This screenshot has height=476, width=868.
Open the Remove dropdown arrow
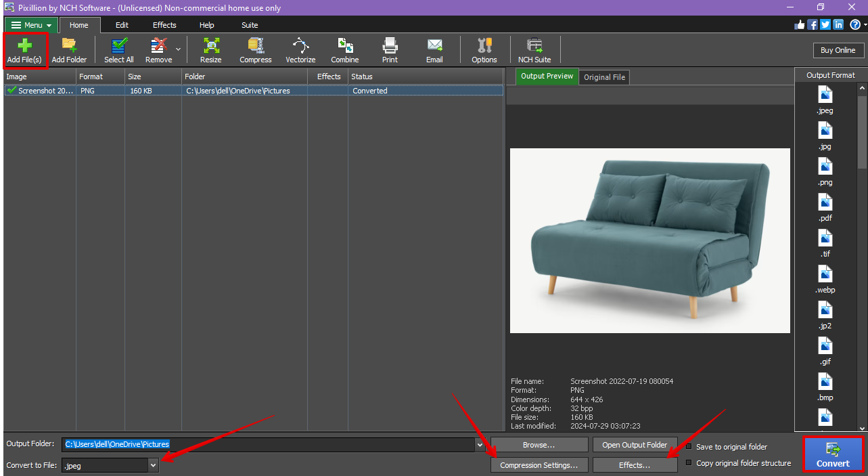pos(178,49)
